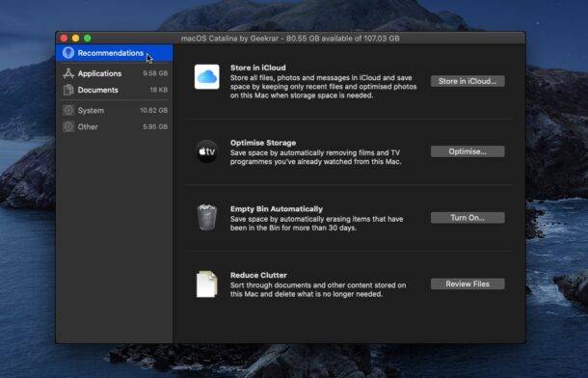588x378 pixels.
Task: Turn On empty bin automatically
Action: [x=468, y=218]
